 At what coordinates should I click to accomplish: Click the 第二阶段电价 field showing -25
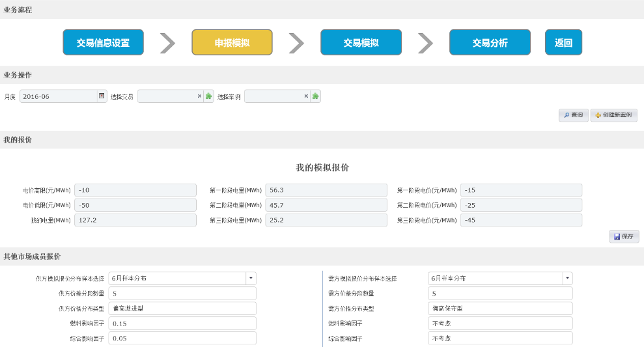coord(521,205)
